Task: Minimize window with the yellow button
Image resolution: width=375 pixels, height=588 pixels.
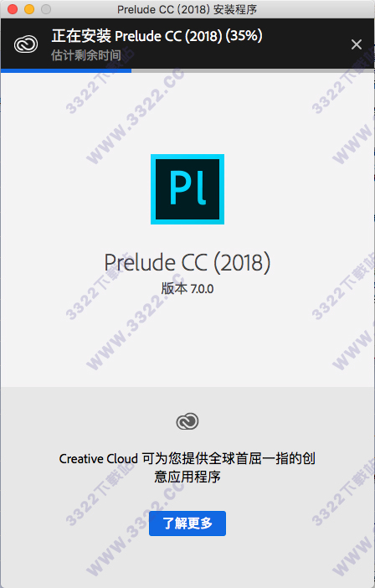Action: pyautogui.click(x=29, y=9)
